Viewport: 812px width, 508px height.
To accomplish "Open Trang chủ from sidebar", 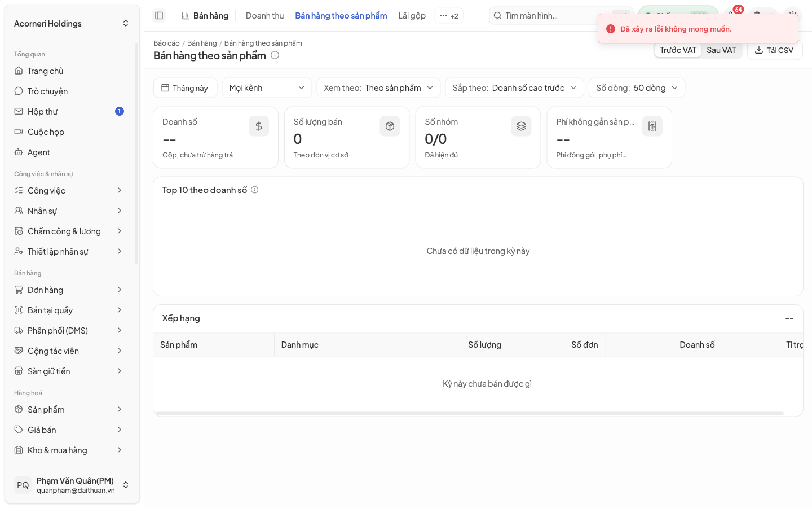I will [70, 71].
